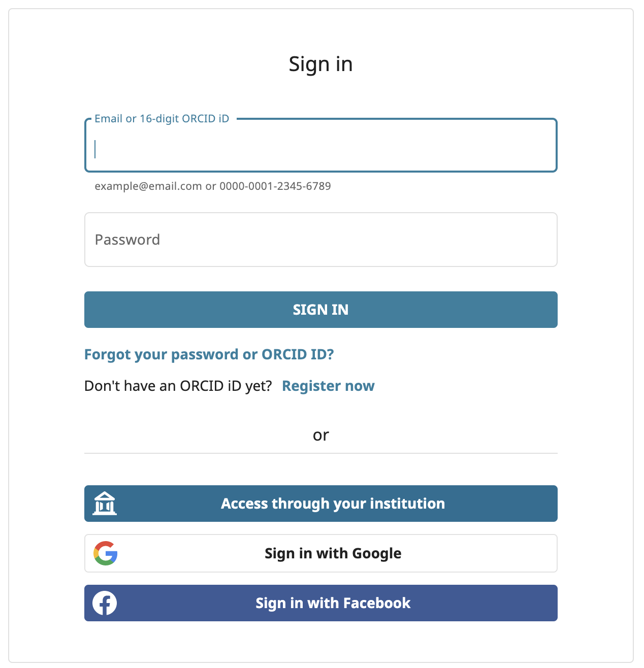Screen dimensions: 644x668
Task: Focus the Email or ORCID iD field
Action: pyautogui.click(x=321, y=146)
